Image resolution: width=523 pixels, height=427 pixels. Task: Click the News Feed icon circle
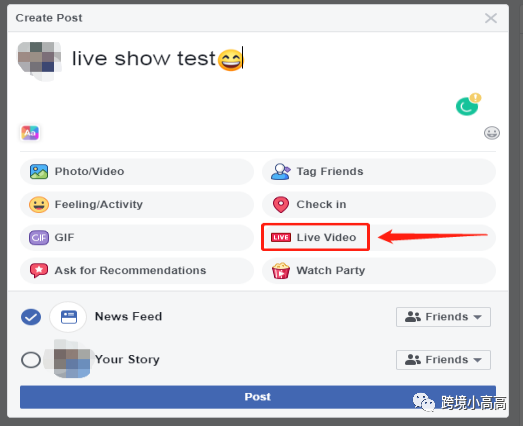(68, 317)
